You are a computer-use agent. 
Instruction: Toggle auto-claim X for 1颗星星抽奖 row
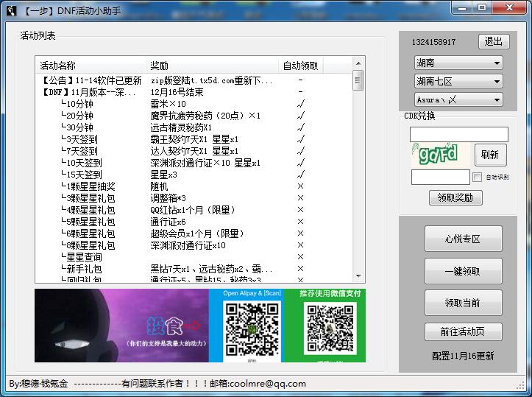point(300,186)
